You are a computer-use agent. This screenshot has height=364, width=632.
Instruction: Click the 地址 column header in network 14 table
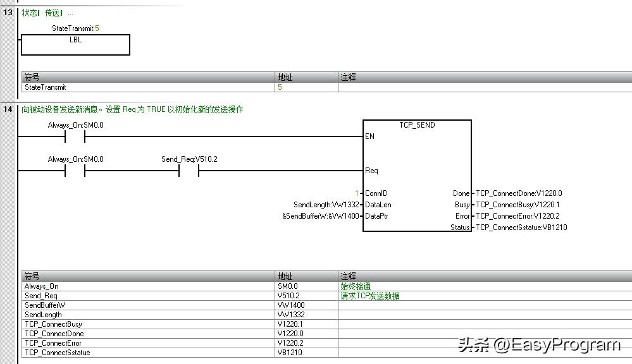pos(306,276)
